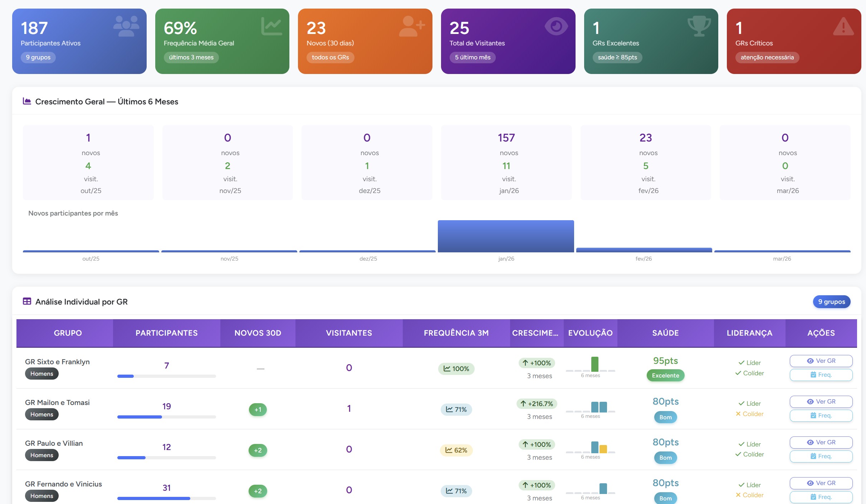The width and height of the screenshot is (866, 504).
Task: Click the add-user icon on Novos card
Action: point(412,26)
